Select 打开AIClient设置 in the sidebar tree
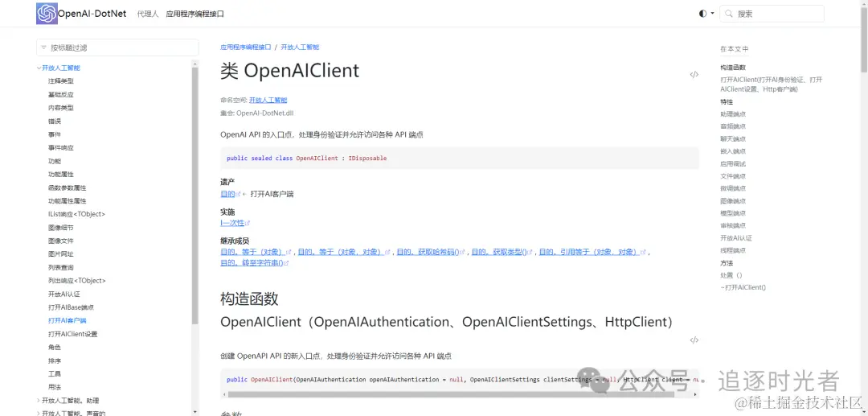868x416 pixels. point(72,334)
